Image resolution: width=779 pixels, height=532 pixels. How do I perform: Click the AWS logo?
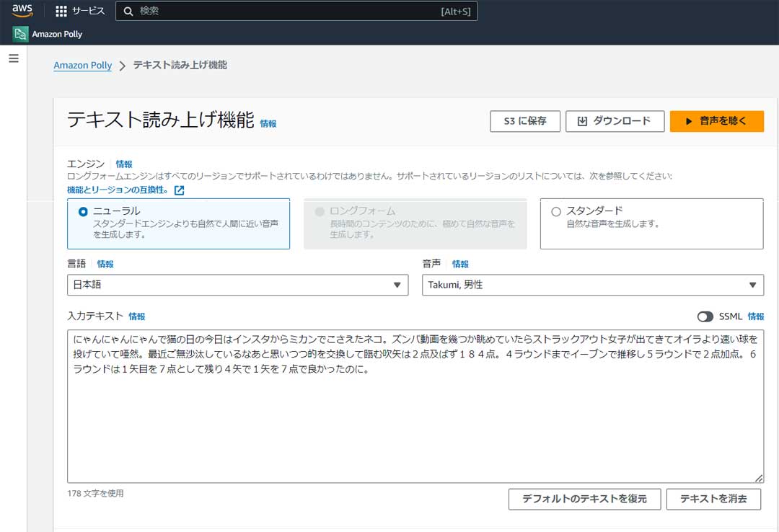[22, 11]
